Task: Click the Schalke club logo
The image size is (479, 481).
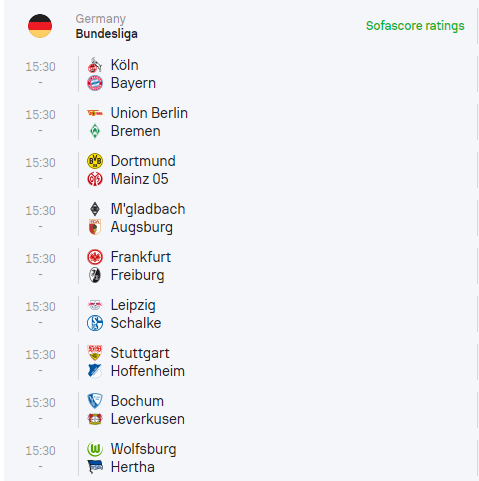Action: (x=95, y=323)
